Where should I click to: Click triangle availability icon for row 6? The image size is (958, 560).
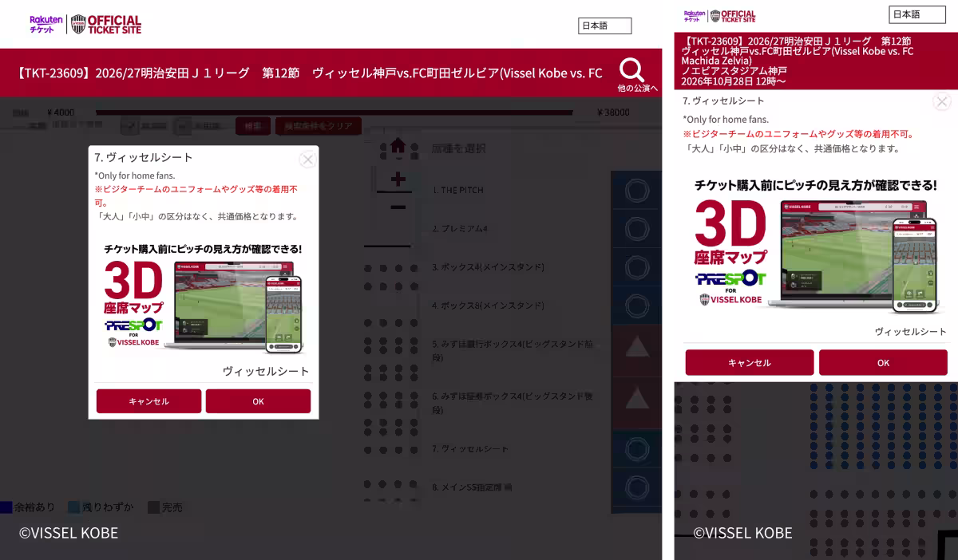pos(636,396)
